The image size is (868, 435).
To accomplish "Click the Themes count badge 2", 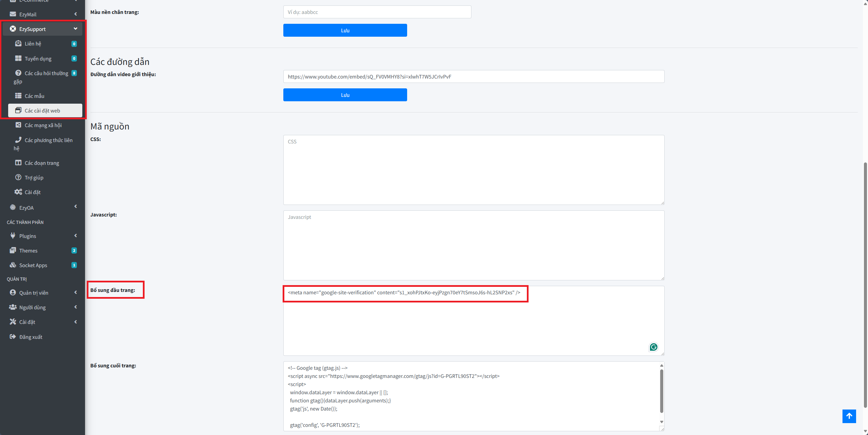I will coord(74,250).
